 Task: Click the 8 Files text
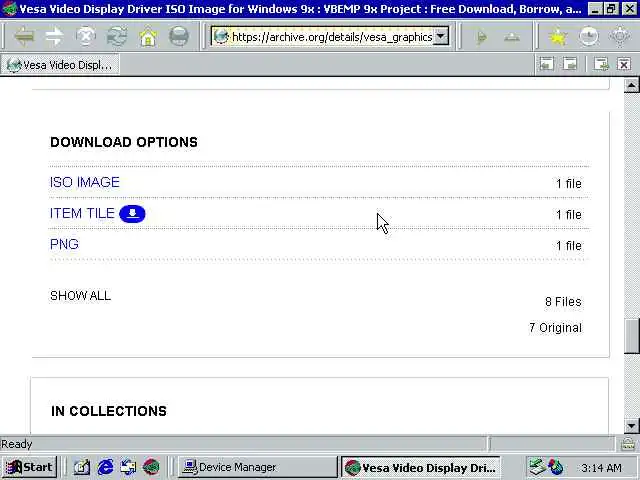tap(563, 302)
